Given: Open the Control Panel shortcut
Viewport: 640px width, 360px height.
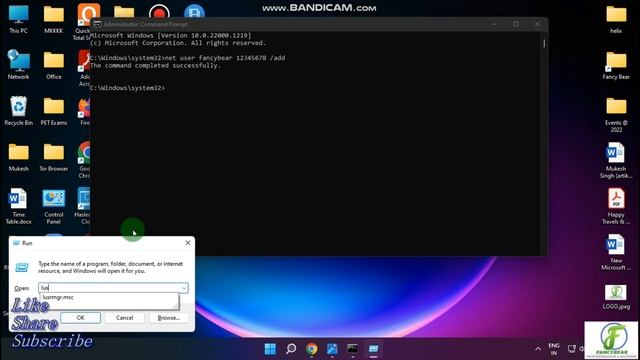Looking at the screenshot, I should [x=53, y=206].
